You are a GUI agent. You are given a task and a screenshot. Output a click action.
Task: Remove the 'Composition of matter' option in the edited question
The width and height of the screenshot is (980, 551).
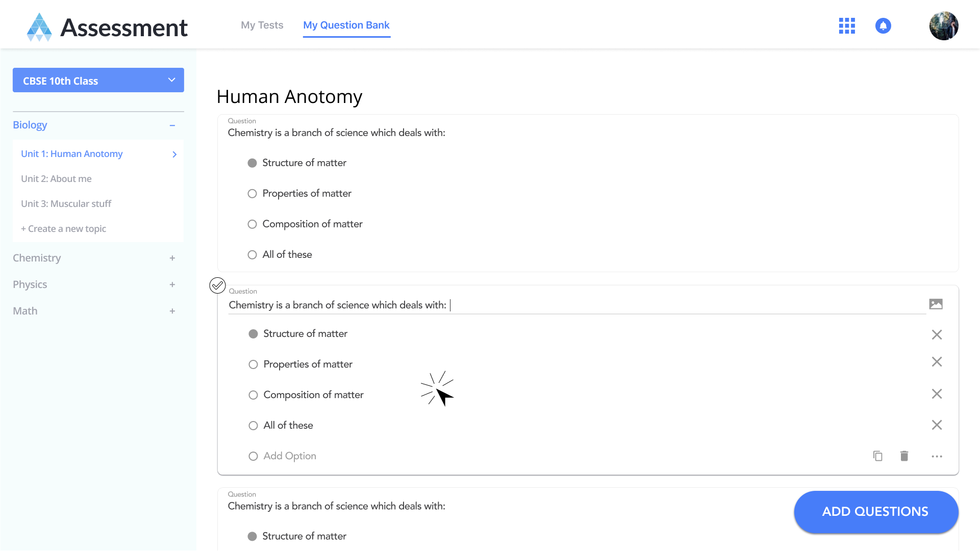point(937,394)
